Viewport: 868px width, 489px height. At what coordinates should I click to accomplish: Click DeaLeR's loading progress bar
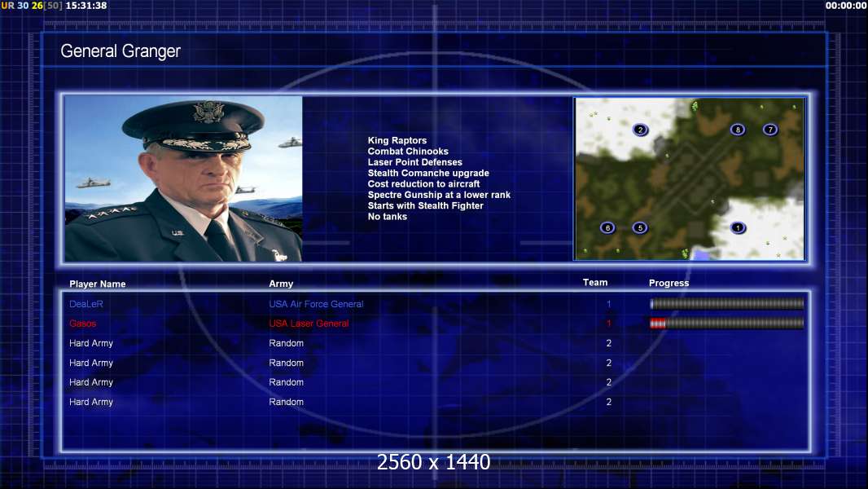[727, 303]
